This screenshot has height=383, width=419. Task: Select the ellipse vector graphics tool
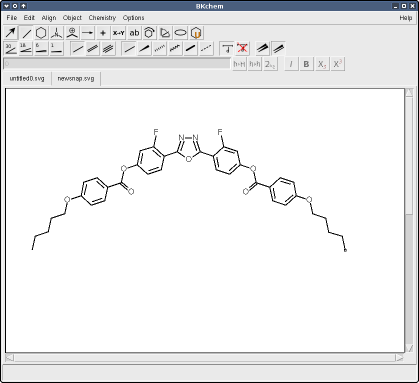point(181,33)
